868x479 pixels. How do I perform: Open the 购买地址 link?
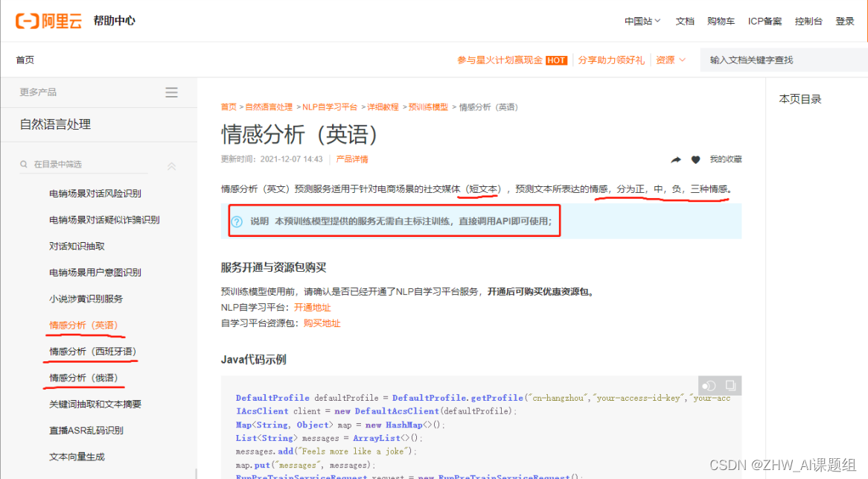point(322,323)
